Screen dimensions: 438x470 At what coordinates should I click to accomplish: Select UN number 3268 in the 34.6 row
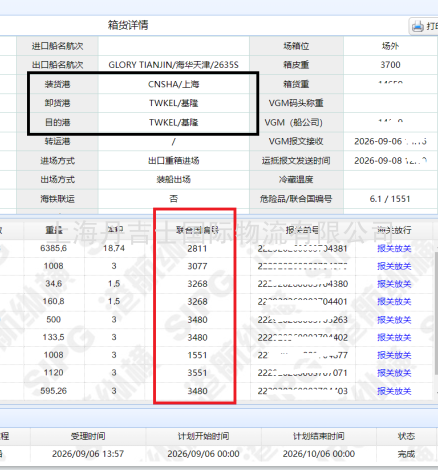[197, 284]
